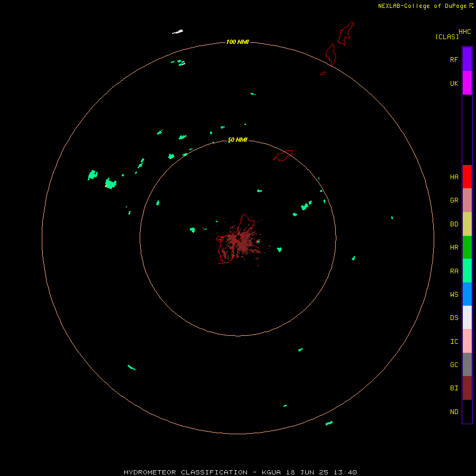Select the BD yellow legend block
The image size is (476, 476).
click(x=467, y=224)
